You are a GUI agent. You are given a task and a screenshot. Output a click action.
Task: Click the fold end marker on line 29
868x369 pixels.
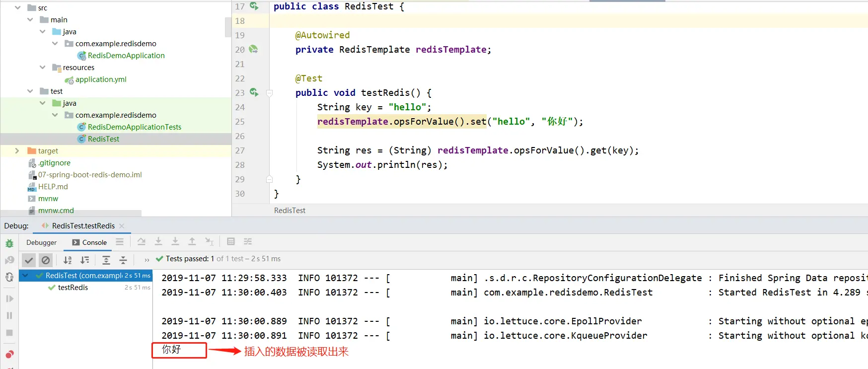coord(270,179)
